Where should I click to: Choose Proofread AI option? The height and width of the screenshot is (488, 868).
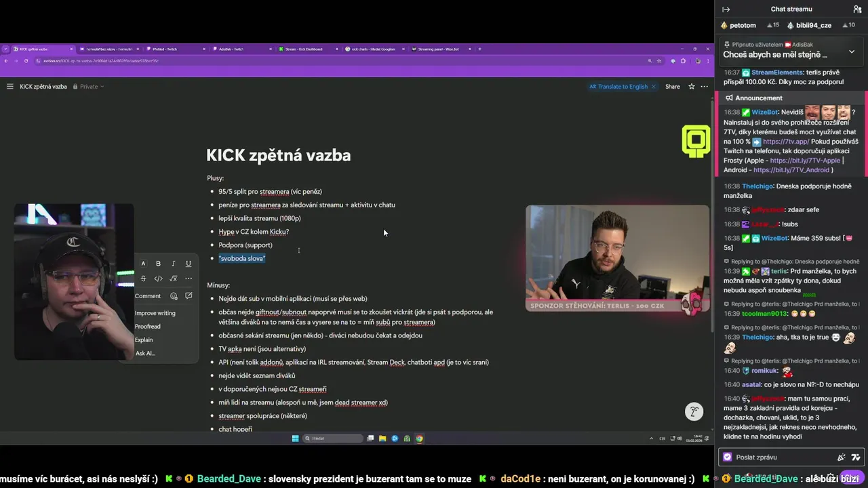tap(147, 327)
